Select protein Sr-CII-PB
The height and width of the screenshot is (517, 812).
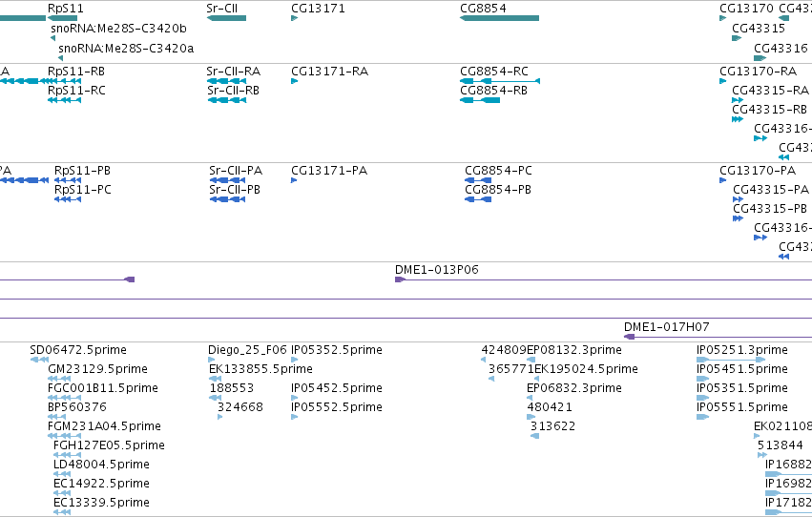pos(235,190)
